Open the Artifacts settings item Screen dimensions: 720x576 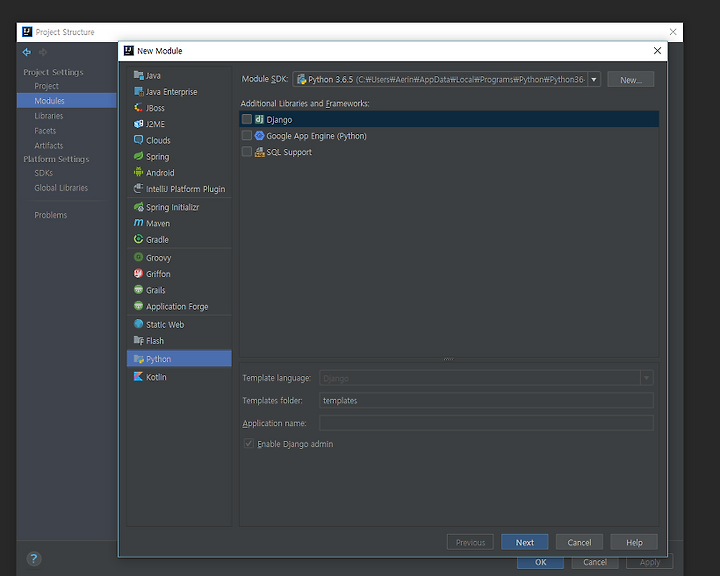(x=49, y=146)
